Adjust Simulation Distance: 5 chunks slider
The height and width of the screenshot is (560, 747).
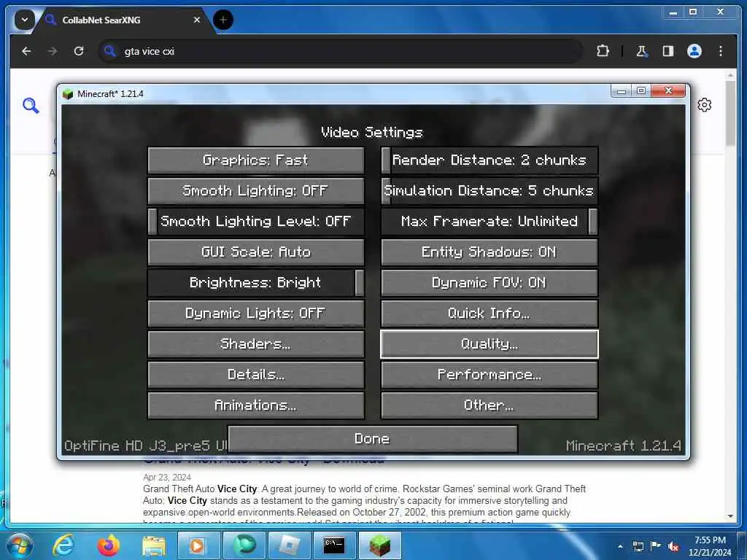(489, 191)
